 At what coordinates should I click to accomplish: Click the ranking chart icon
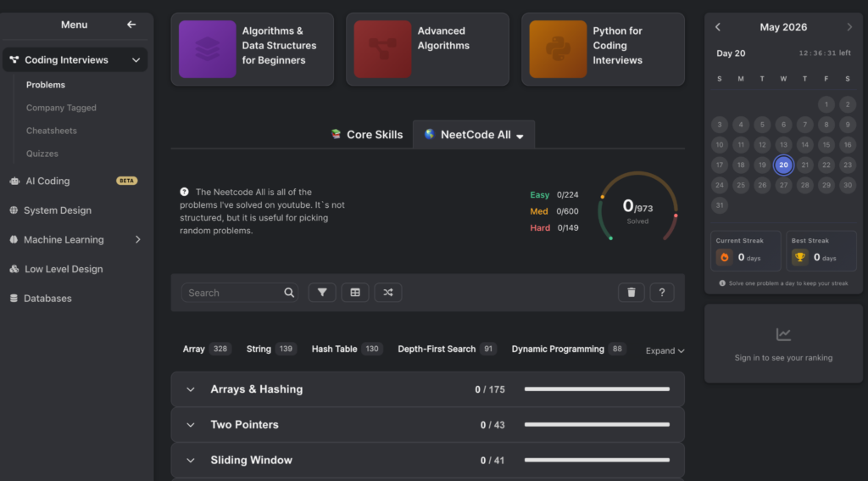tap(783, 334)
